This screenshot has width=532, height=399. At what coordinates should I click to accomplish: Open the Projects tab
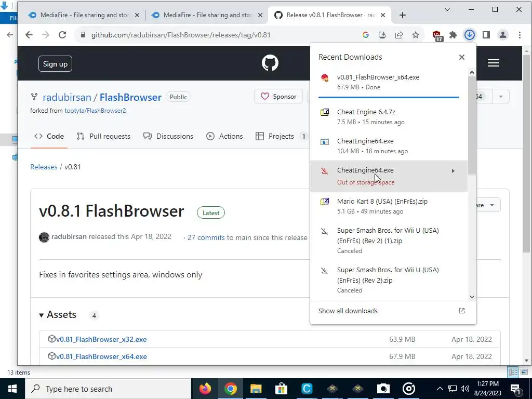click(281, 137)
